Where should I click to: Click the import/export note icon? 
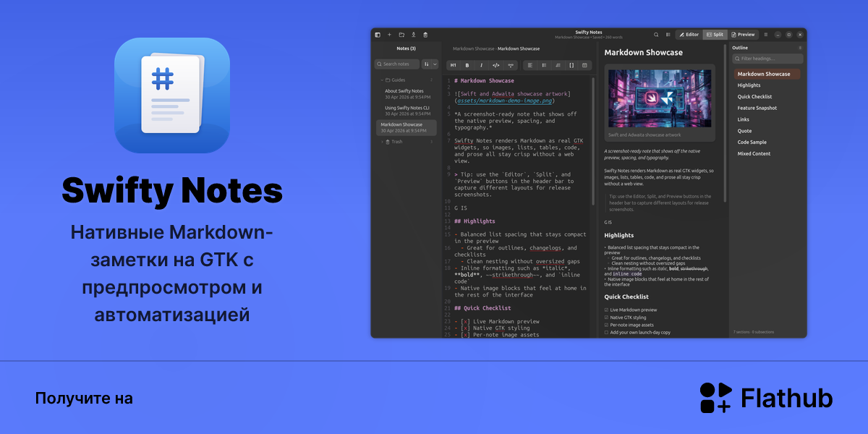pos(413,35)
